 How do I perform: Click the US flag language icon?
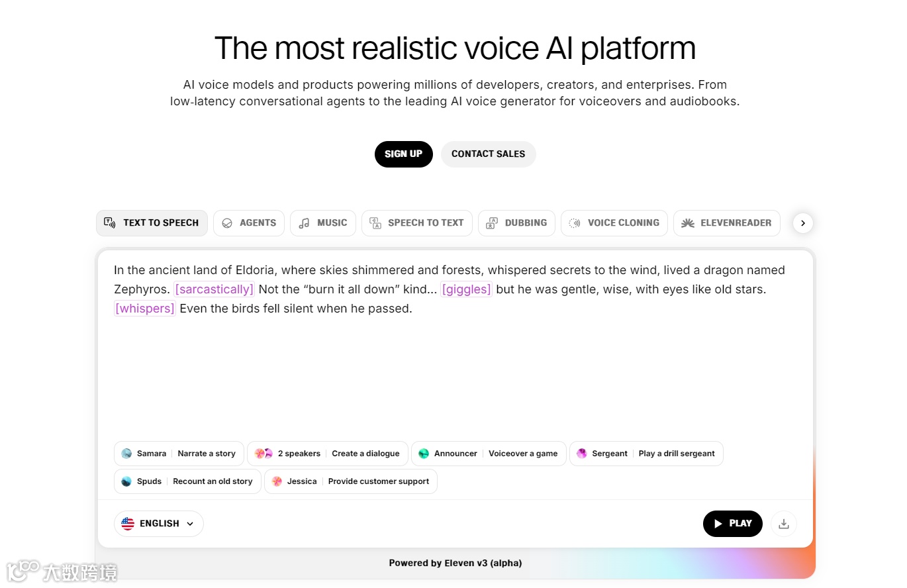(128, 524)
